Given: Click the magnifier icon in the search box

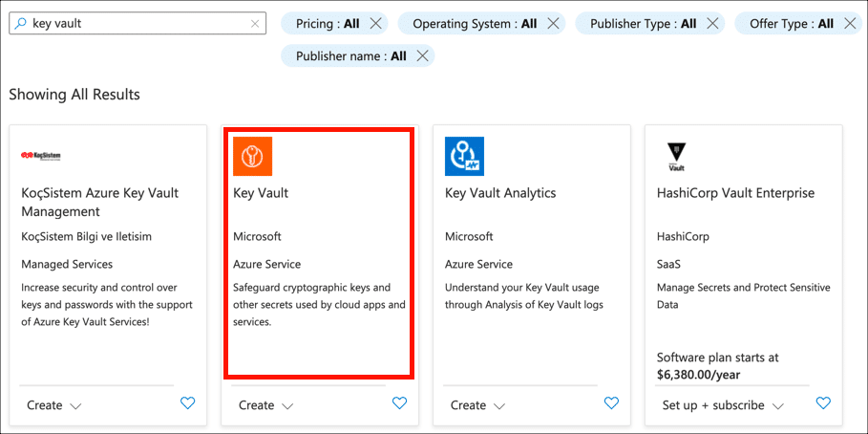Looking at the screenshot, I should [21, 24].
